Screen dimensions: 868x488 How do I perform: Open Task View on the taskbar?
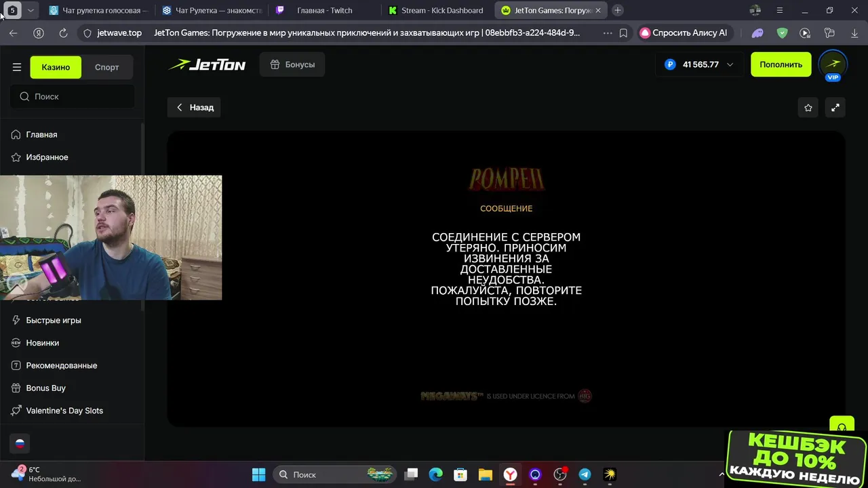412,474
